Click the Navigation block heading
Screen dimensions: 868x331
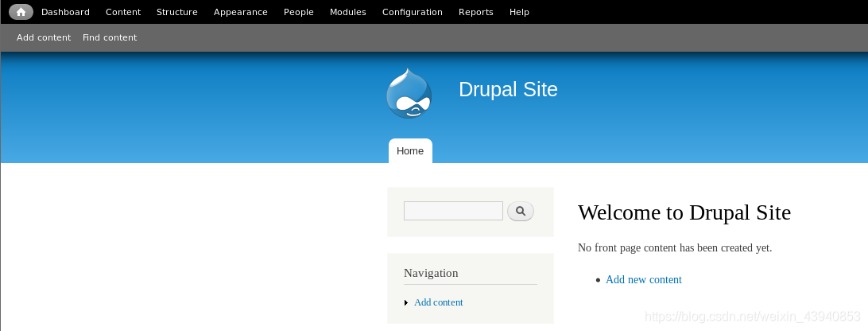[x=432, y=273]
